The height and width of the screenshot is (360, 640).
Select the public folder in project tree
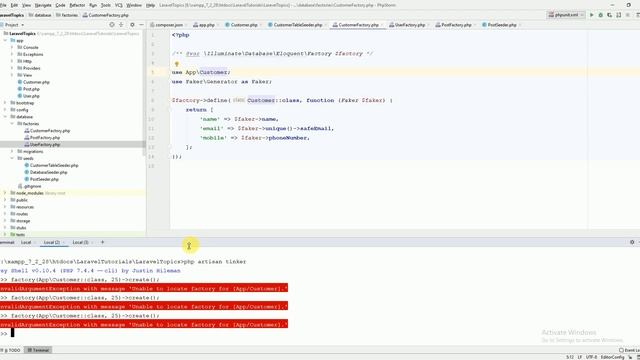[x=19, y=200]
